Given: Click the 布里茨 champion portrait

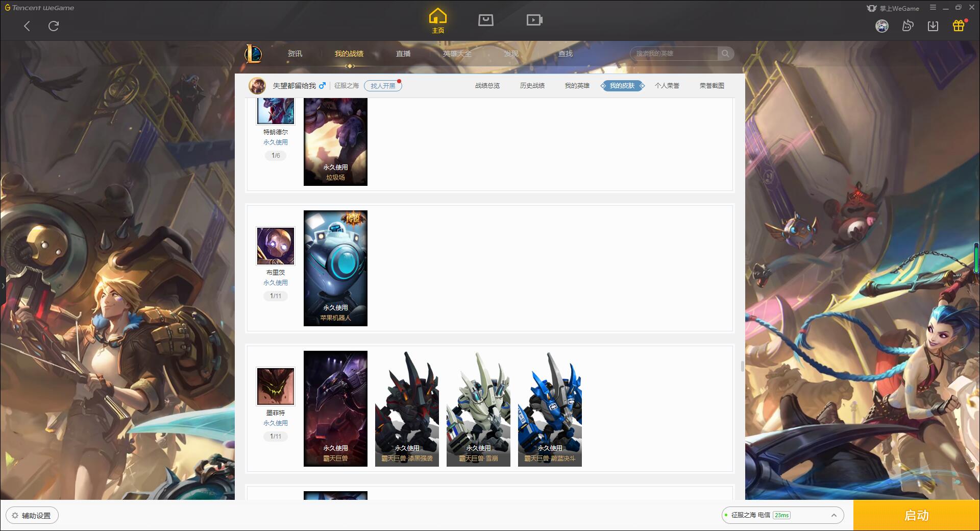Looking at the screenshot, I should pos(276,246).
